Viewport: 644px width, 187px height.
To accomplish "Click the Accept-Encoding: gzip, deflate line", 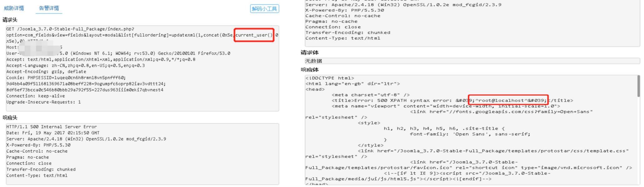I will click(46, 71).
